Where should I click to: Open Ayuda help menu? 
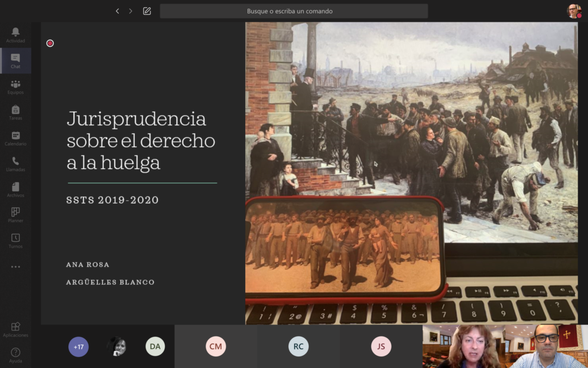[x=16, y=355]
